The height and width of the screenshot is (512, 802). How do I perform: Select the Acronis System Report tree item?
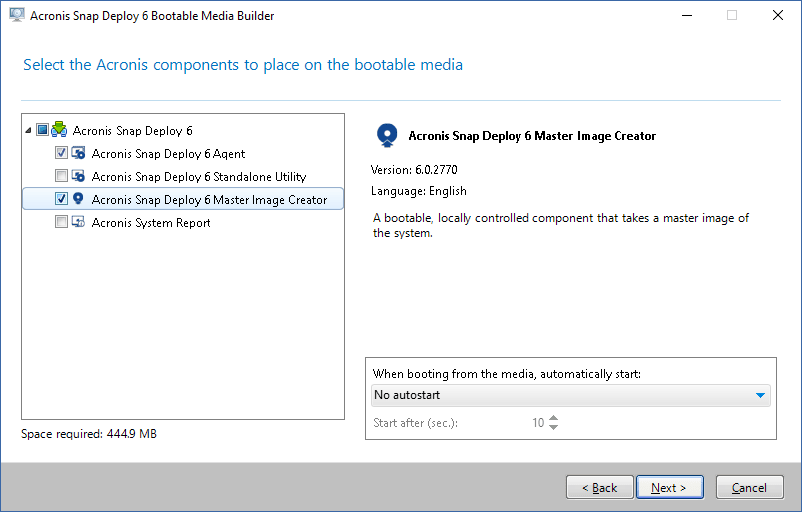click(151, 223)
